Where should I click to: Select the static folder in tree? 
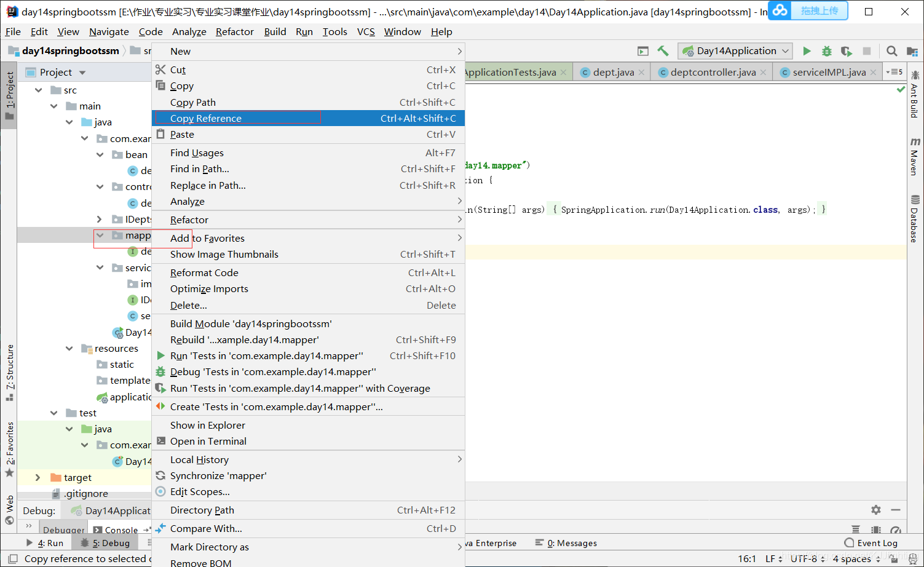click(115, 365)
